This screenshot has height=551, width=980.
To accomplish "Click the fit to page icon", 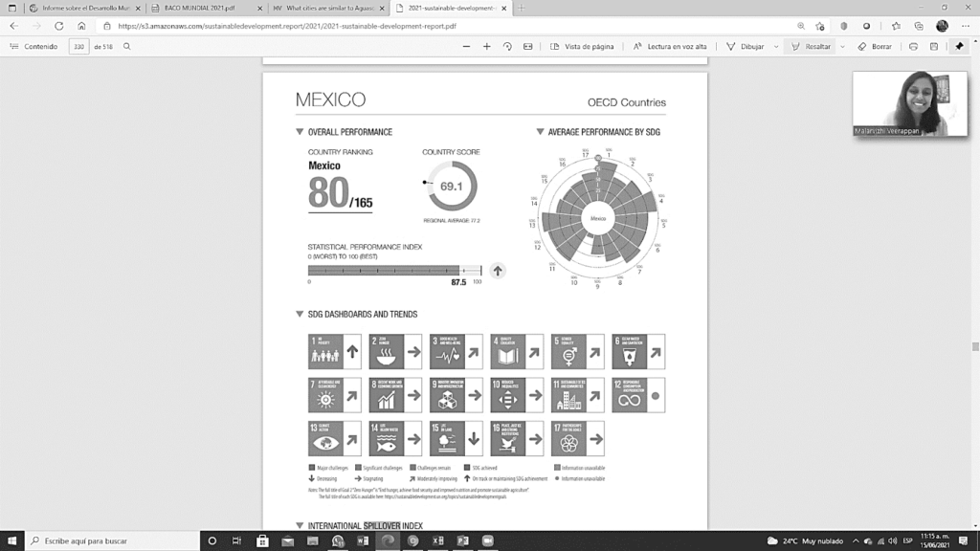I will click(527, 46).
